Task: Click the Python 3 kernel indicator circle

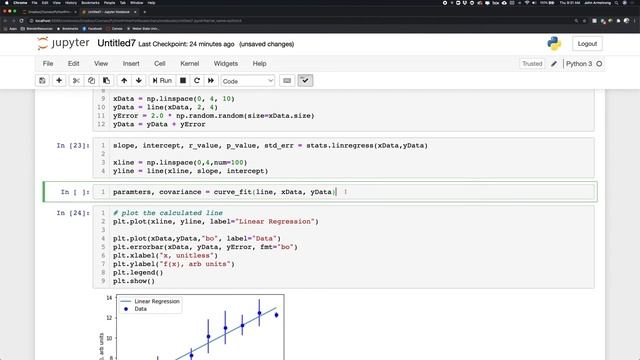Action: 599,64
